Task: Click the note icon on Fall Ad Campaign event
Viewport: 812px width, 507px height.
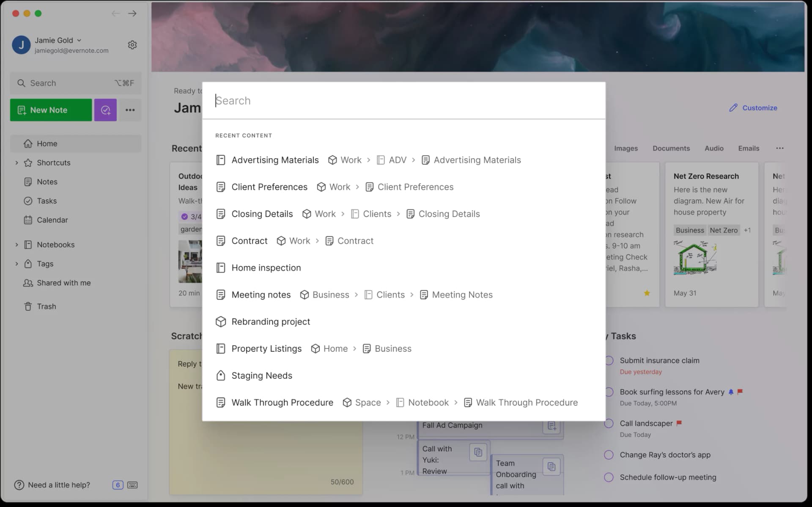Action: click(551, 426)
